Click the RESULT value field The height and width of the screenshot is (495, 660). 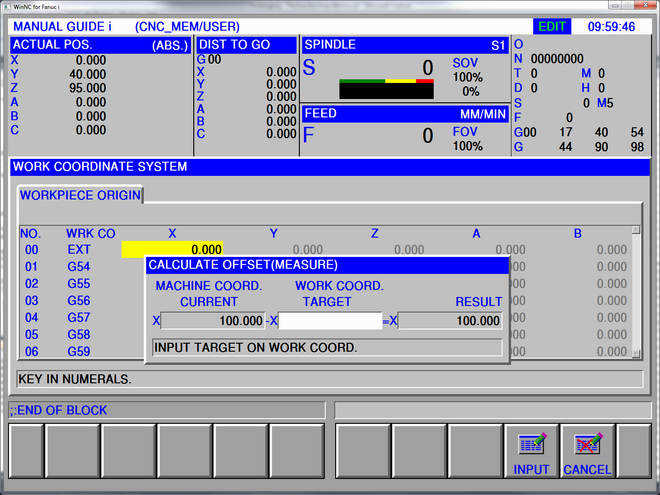tap(450, 321)
